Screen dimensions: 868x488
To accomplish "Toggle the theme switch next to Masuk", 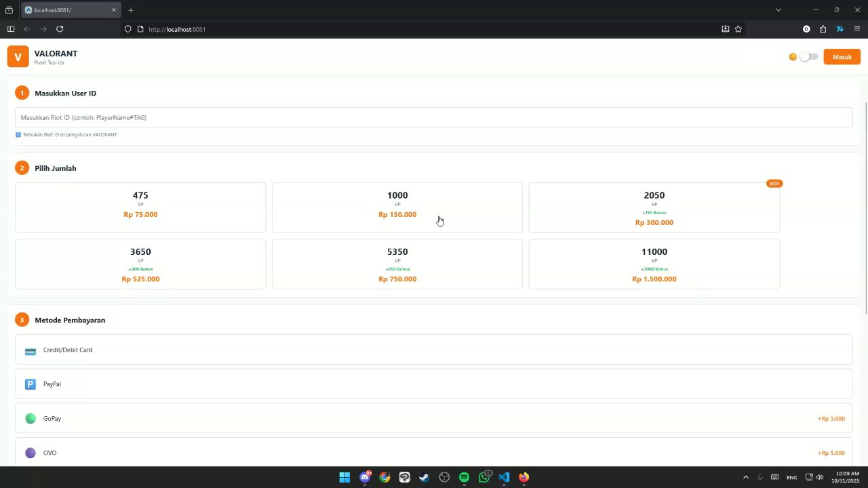I will 808,57.
